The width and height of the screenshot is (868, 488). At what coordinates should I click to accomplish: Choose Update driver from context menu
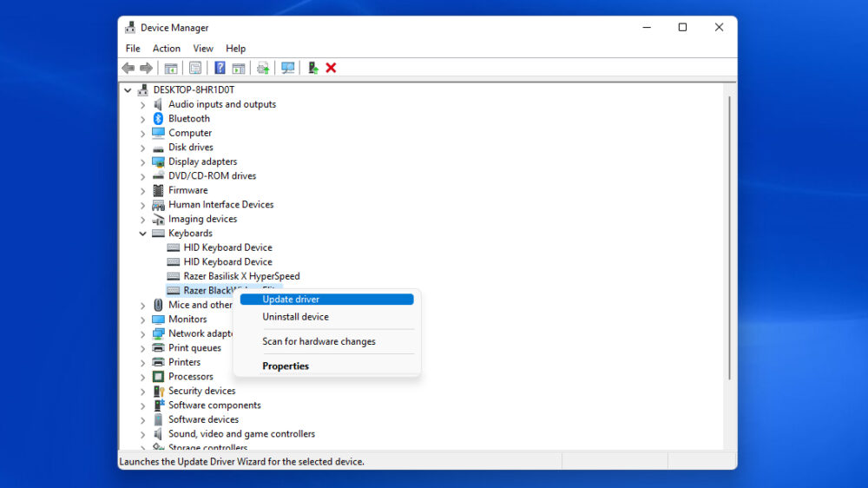pos(326,299)
